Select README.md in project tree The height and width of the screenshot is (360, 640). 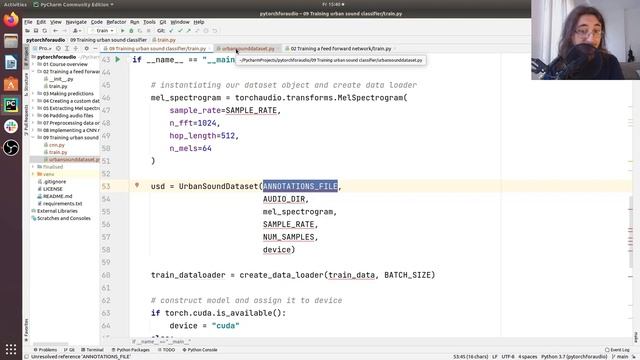57,196
